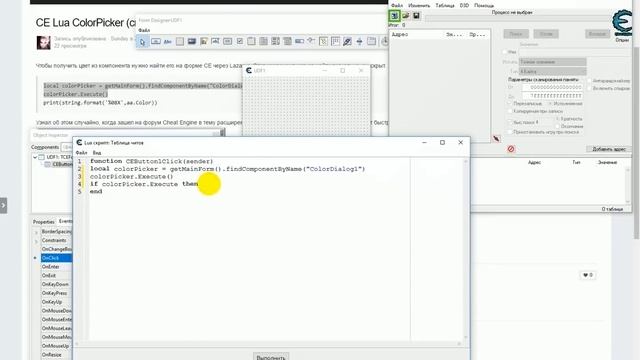Toggle the Быстрый поиск checkbox
This screenshot has height=360, width=640.
point(509,122)
